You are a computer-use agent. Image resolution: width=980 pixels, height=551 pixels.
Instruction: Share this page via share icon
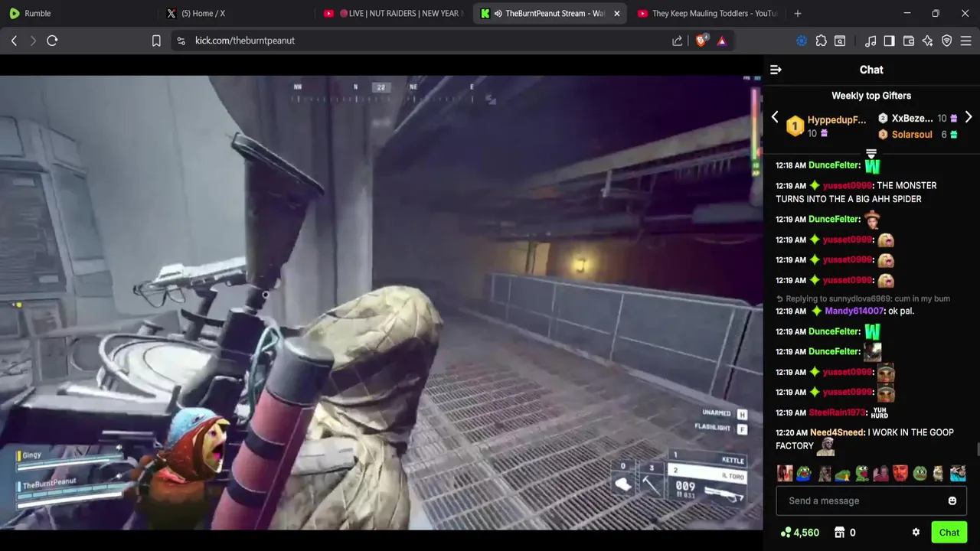coord(678,41)
